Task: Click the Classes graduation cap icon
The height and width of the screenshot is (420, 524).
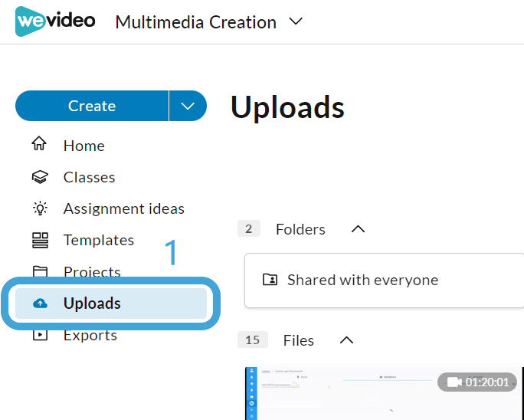Action: coord(40,177)
